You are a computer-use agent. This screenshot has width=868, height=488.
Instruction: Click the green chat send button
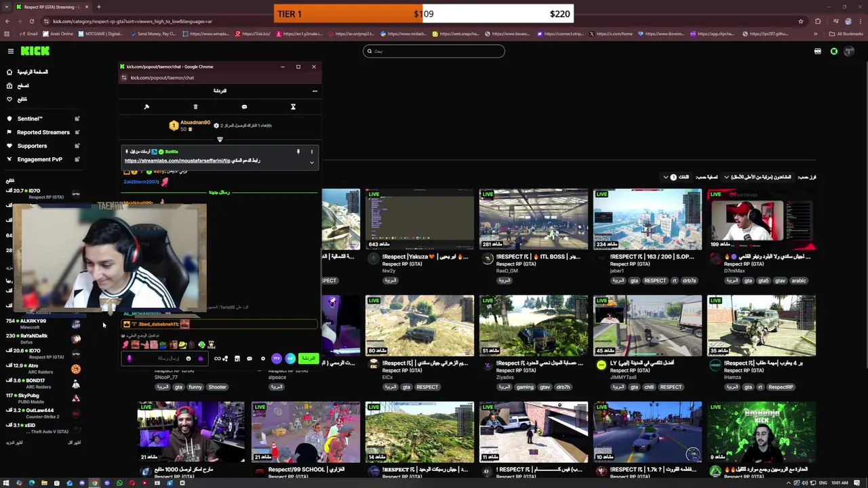[308, 359]
